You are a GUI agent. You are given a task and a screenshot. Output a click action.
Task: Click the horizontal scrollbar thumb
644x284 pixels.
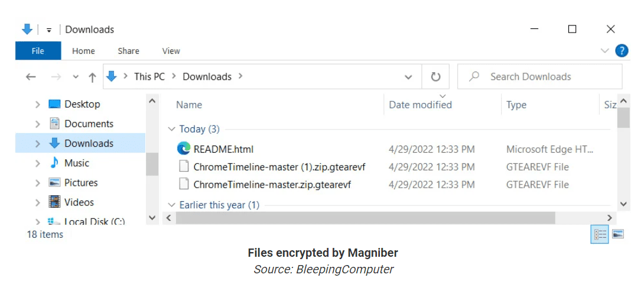365,218
